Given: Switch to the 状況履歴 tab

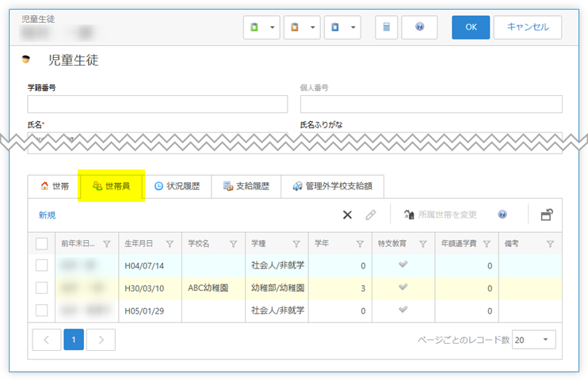Looking at the screenshot, I should (x=178, y=186).
